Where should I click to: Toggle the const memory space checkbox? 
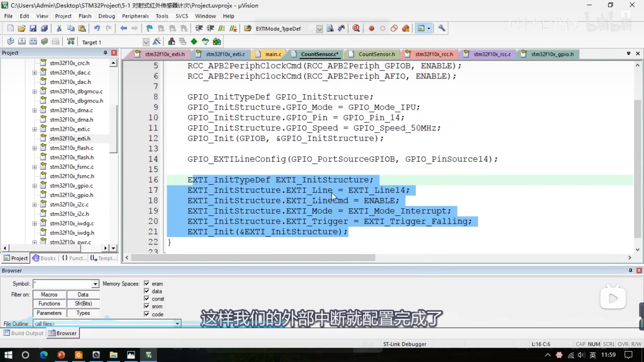click(x=147, y=298)
